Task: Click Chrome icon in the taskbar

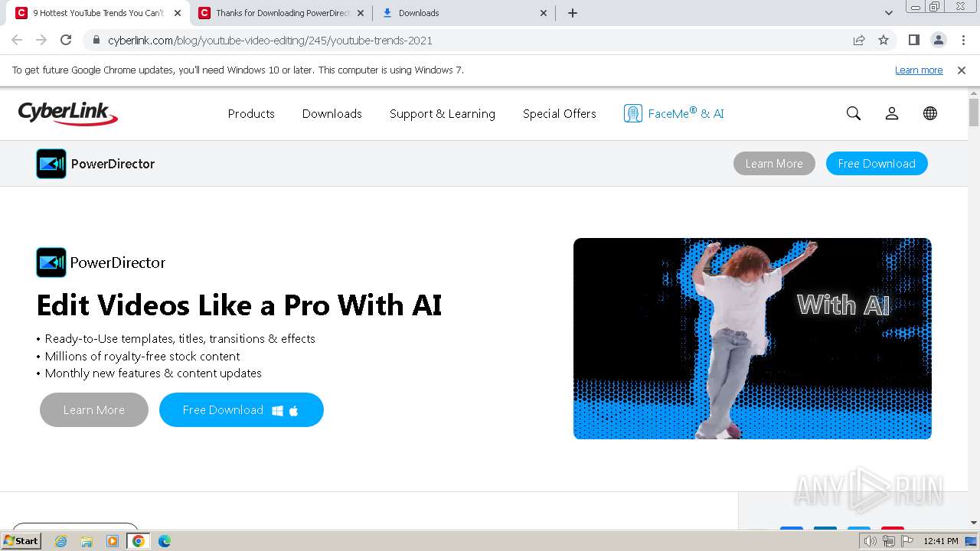Action: [x=139, y=541]
